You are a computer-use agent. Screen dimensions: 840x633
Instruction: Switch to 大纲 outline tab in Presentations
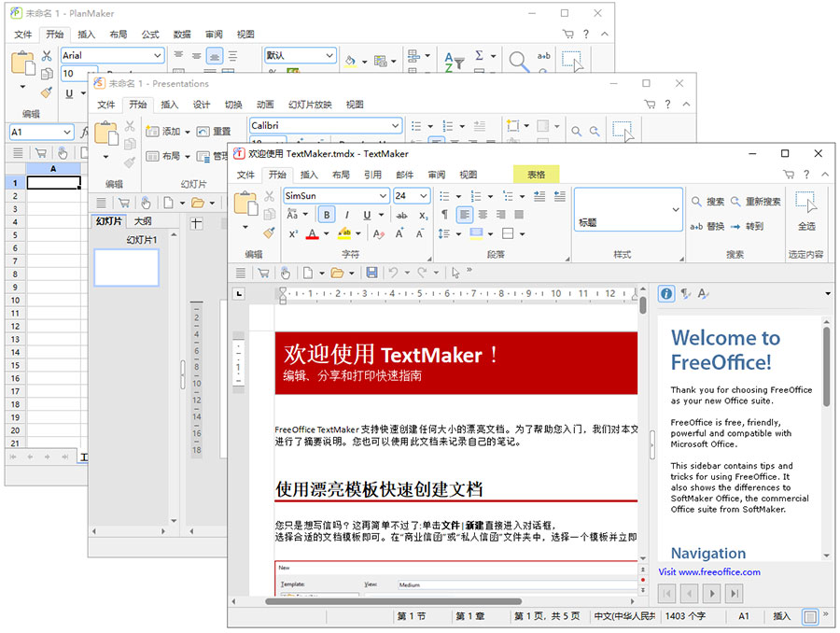(143, 221)
